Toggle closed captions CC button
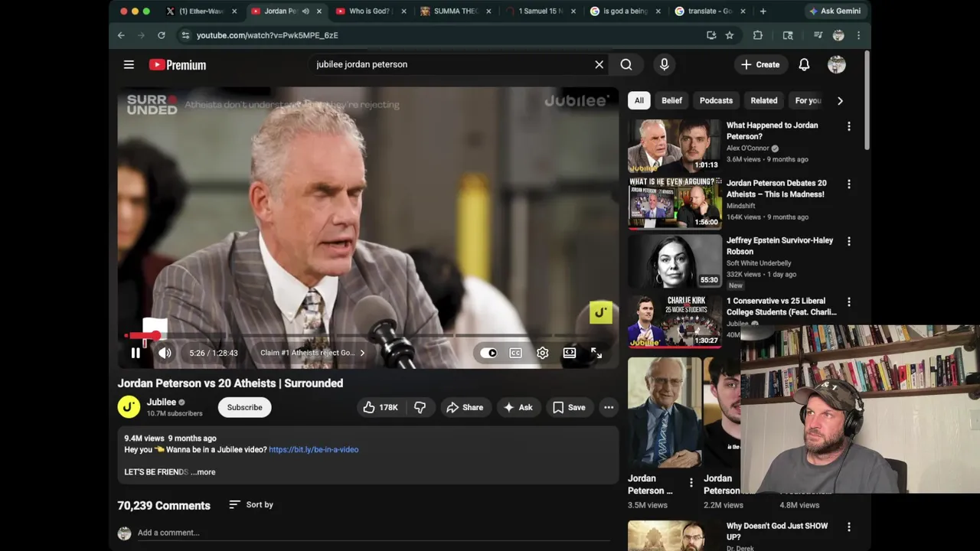The width and height of the screenshot is (980, 551). [x=515, y=353]
